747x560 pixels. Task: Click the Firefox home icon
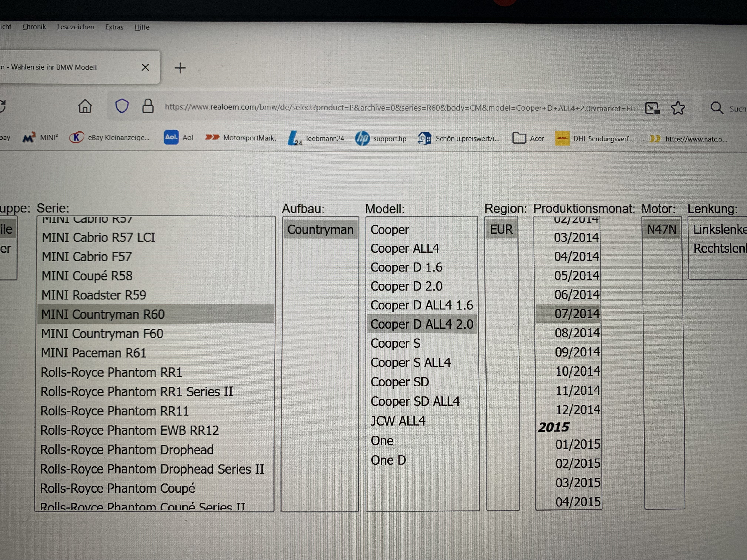(x=85, y=107)
